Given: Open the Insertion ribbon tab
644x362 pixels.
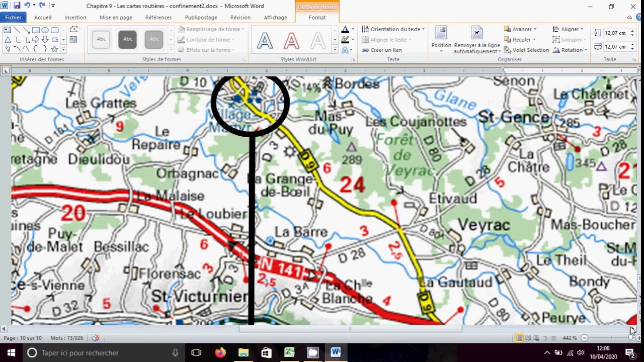Looking at the screenshot, I should [75, 18].
